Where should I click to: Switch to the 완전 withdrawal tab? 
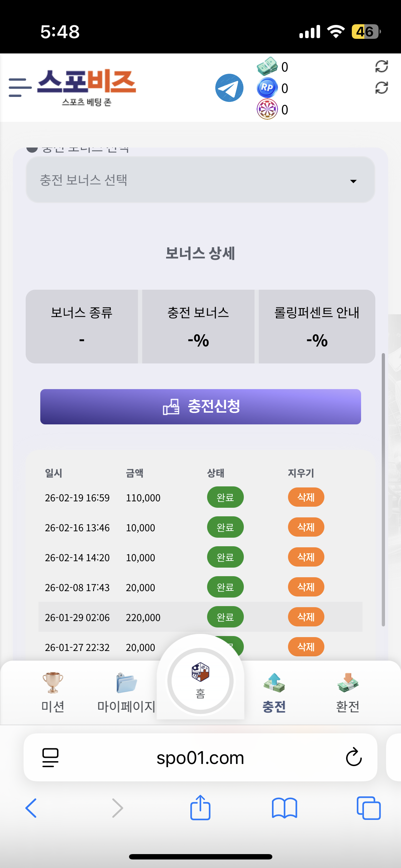coord(348,692)
